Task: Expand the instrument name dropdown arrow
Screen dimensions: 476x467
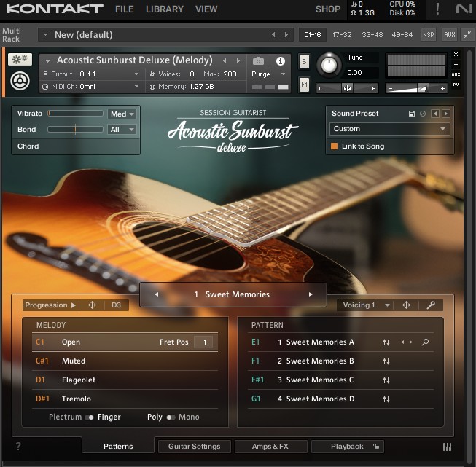Action: (x=47, y=61)
